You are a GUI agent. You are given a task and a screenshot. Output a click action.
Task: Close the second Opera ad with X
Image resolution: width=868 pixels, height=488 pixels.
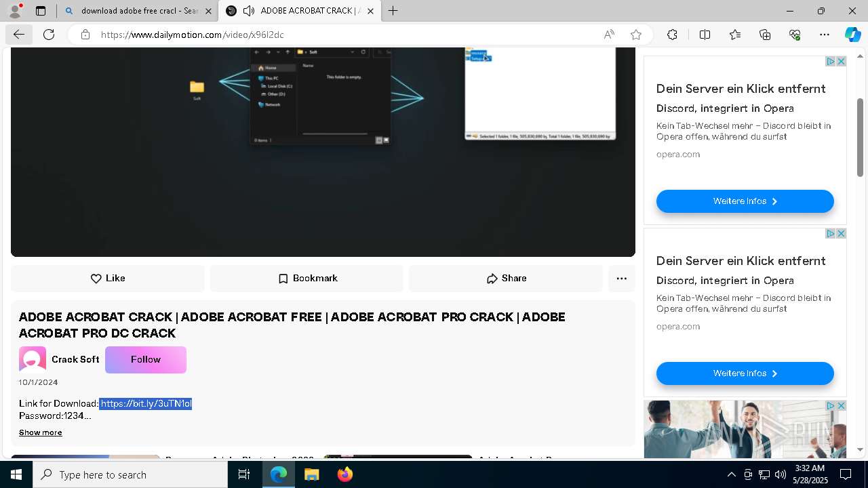[841, 234]
